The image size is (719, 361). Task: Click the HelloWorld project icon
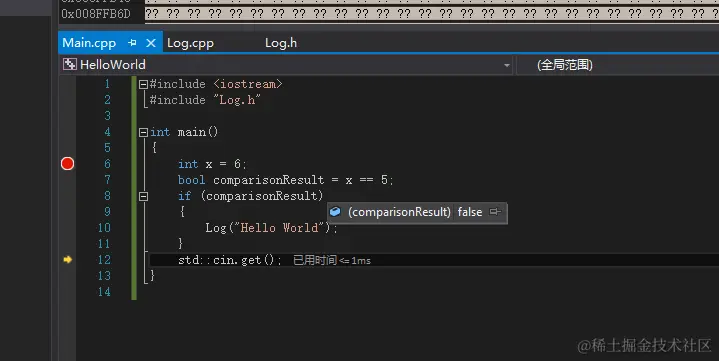[70, 65]
